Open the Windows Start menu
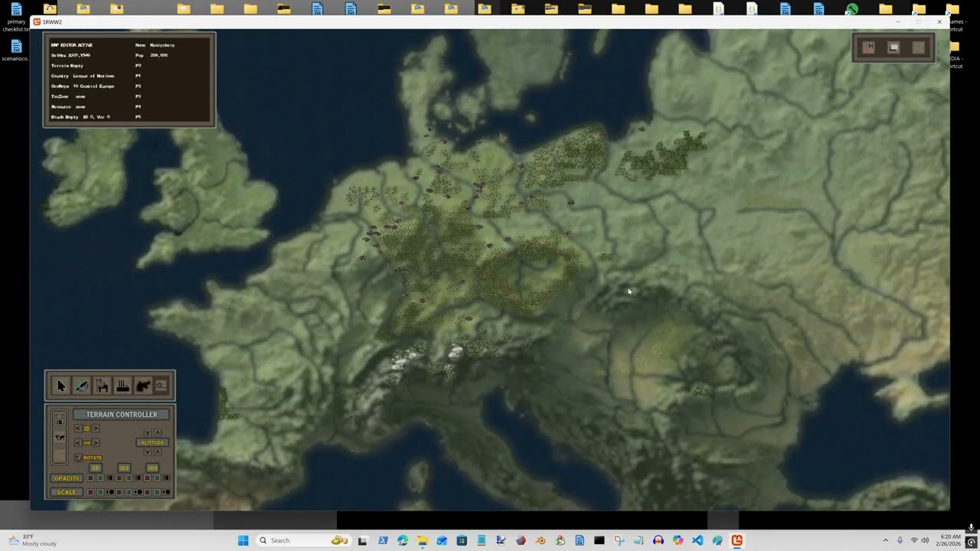Image resolution: width=980 pixels, height=551 pixels. tap(243, 540)
